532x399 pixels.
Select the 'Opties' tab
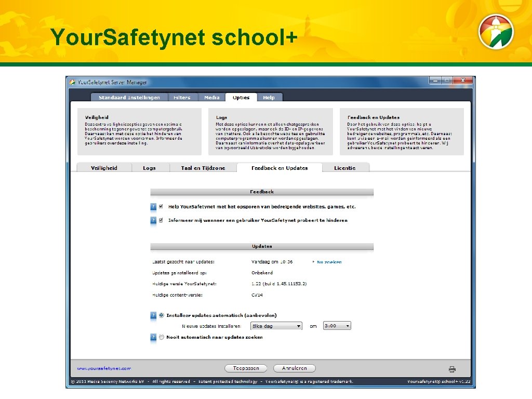click(x=241, y=97)
